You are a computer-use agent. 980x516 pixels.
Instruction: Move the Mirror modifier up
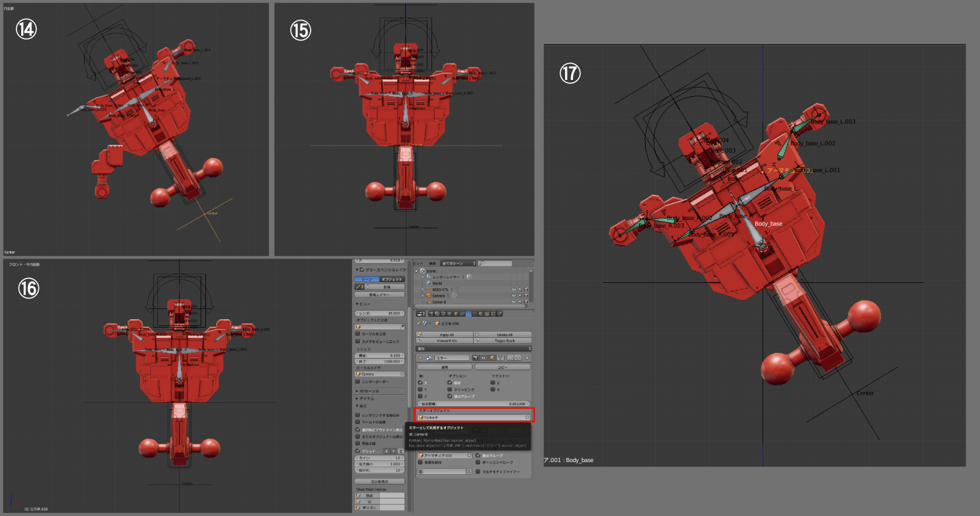pos(511,358)
